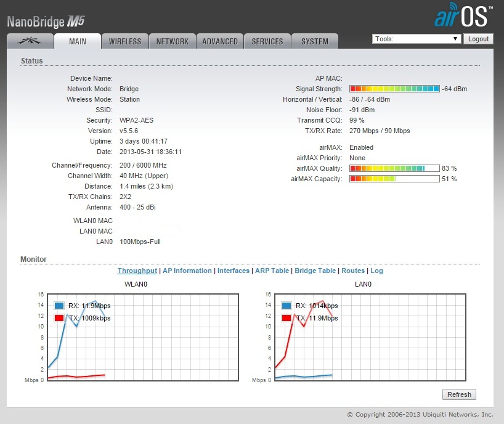Select the version value v5.5.6
Screen dimensions: 504x424
129,131
